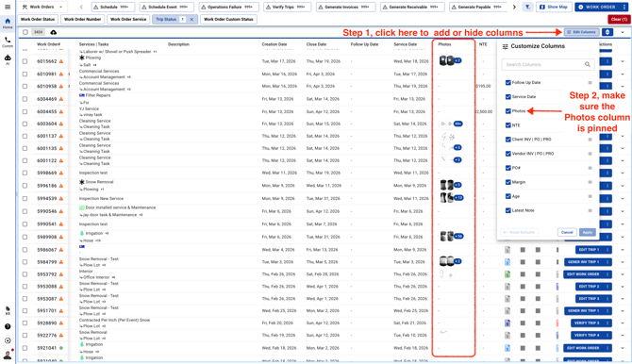Screen dimensions: 632x364
Task: Open the help question mark icon
Action: 8,326
